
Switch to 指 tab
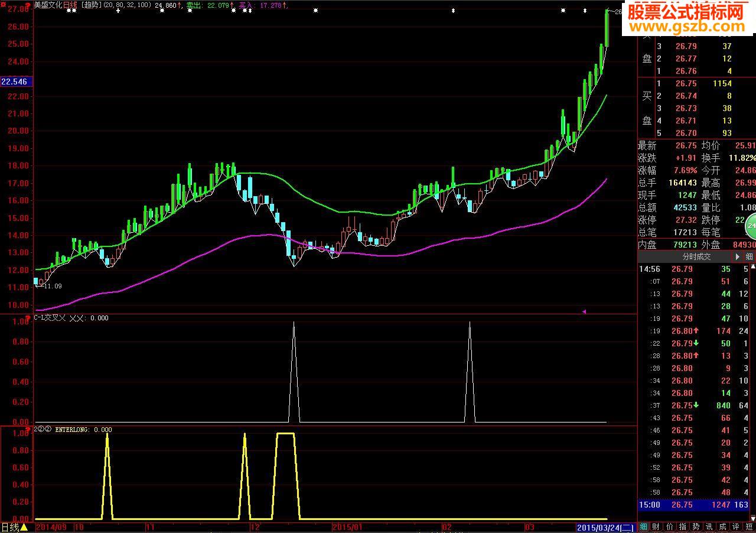[683, 526]
